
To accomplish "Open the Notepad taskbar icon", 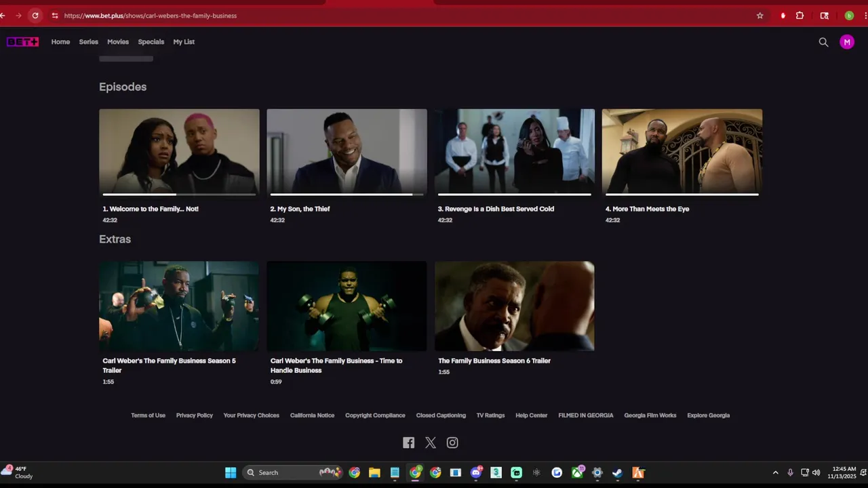I will 395,472.
